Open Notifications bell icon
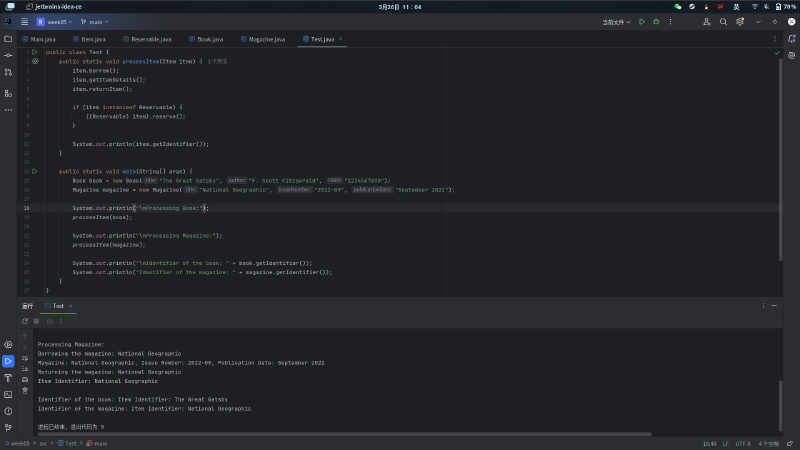The image size is (800, 450). tap(791, 39)
